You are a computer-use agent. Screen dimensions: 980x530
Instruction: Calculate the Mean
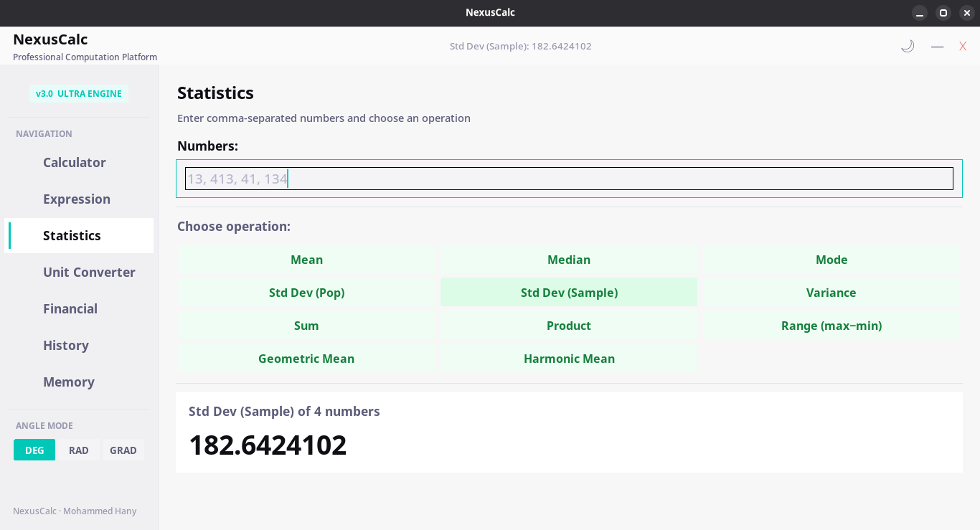(x=306, y=260)
